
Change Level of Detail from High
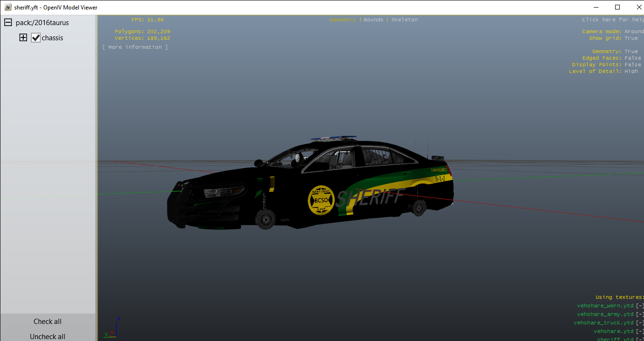(631, 72)
